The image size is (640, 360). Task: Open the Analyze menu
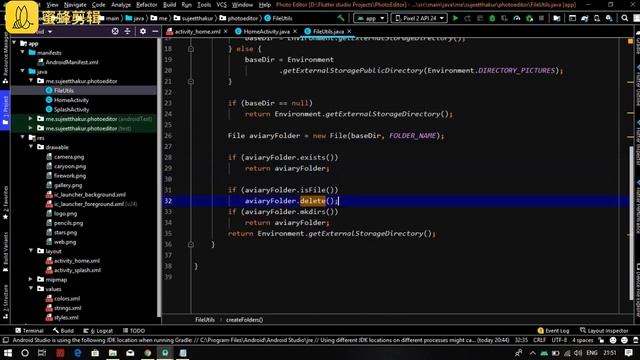tap(121, 5)
